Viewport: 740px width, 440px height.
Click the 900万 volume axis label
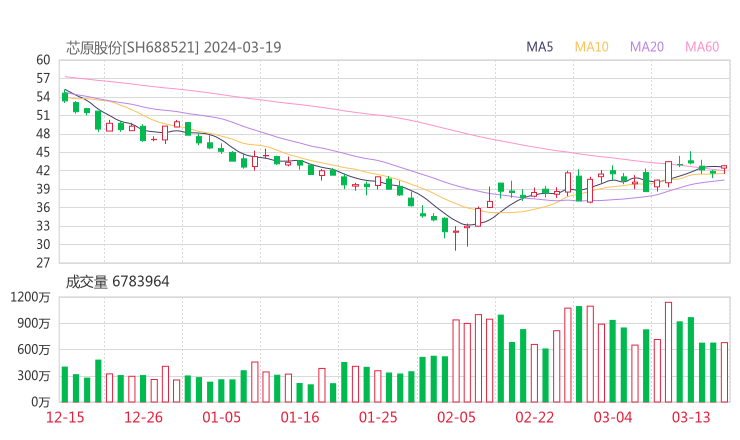tap(34, 323)
